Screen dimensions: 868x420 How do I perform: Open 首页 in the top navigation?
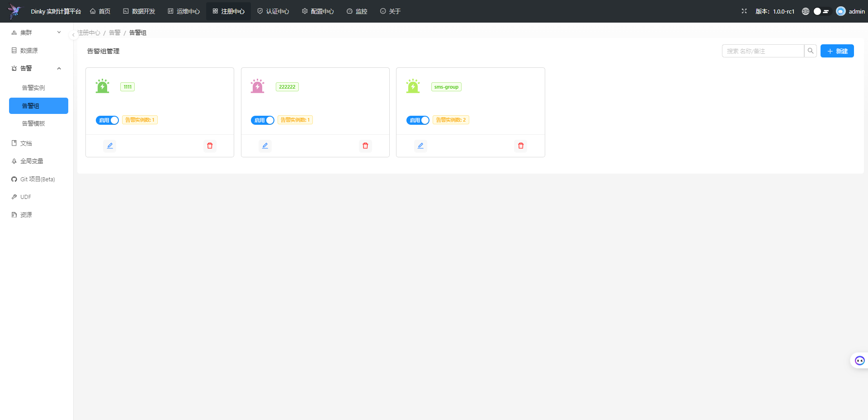pyautogui.click(x=100, y=11)
